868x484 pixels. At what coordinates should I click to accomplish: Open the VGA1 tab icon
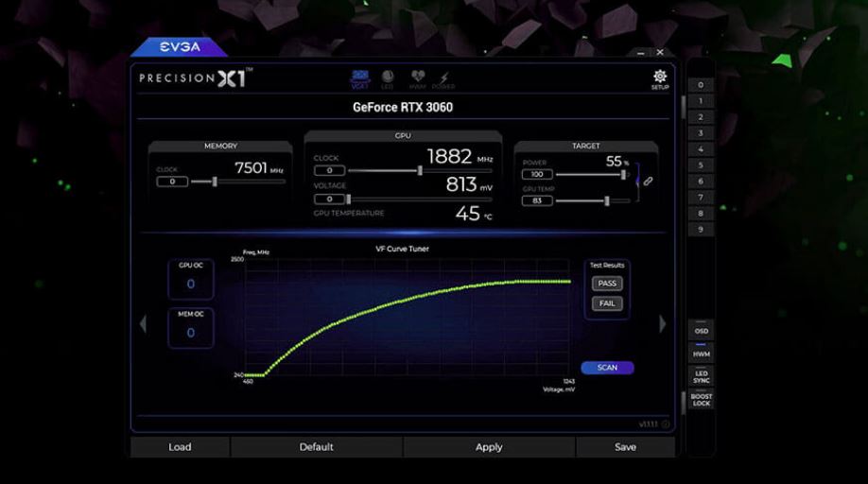pos(360,79)
